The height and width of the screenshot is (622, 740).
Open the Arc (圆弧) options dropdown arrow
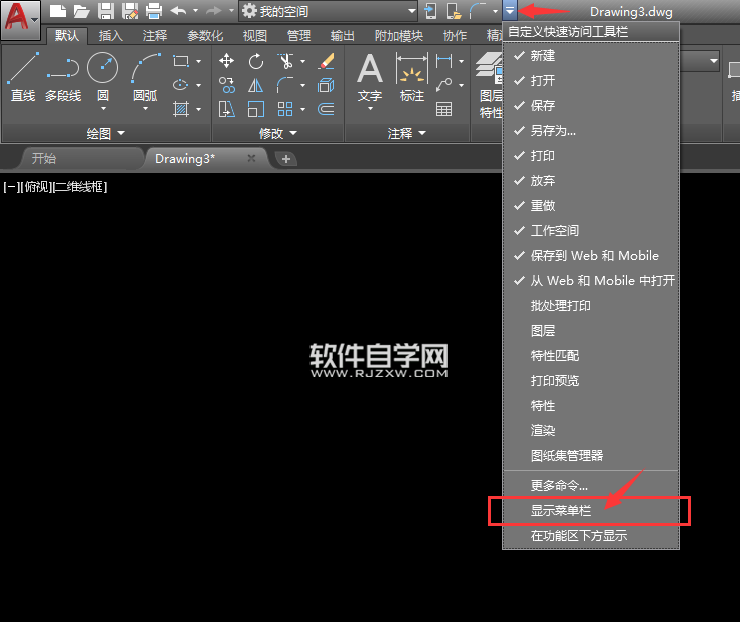point(145,109)
